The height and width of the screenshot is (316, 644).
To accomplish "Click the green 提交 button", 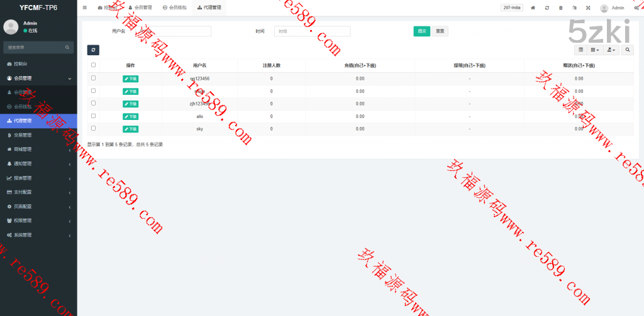I will coord(422,31).
